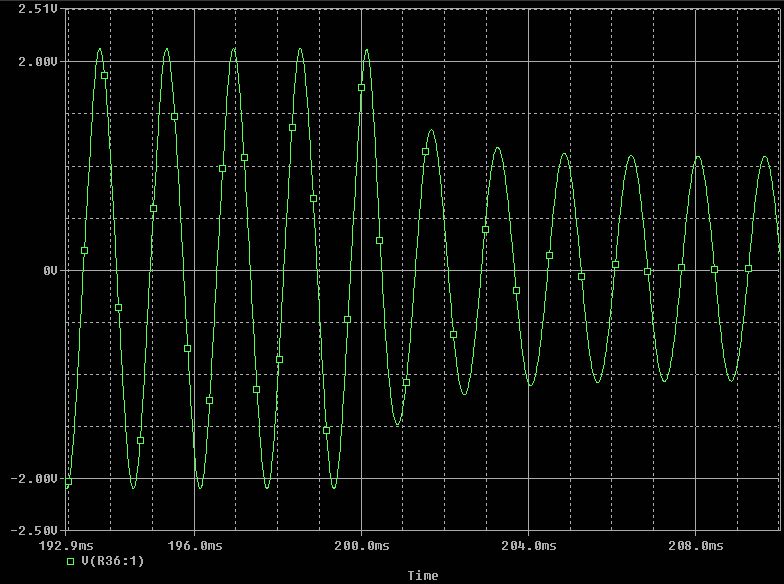Click the Time axis title
Image resolution: width=784 pixels, height=584 pixels.
click(423, 576)
